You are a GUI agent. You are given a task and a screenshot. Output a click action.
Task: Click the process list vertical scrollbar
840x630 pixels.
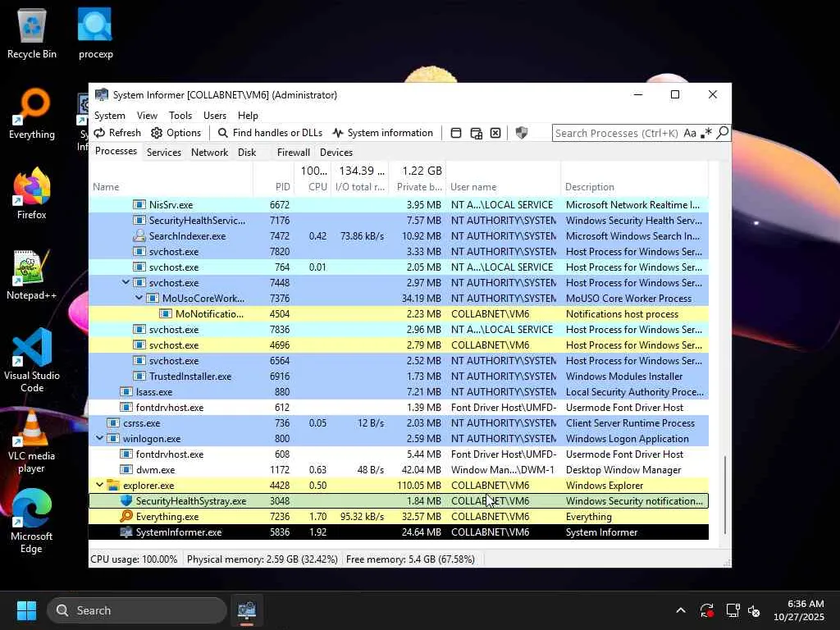[x=725, y=494]
